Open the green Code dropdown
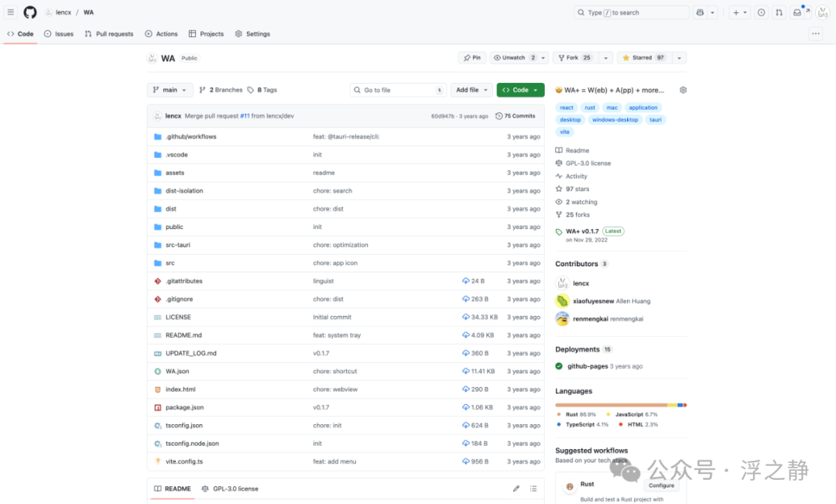Image resolution: width=836 pixels, height=504 pixels. tap(520, 90)
